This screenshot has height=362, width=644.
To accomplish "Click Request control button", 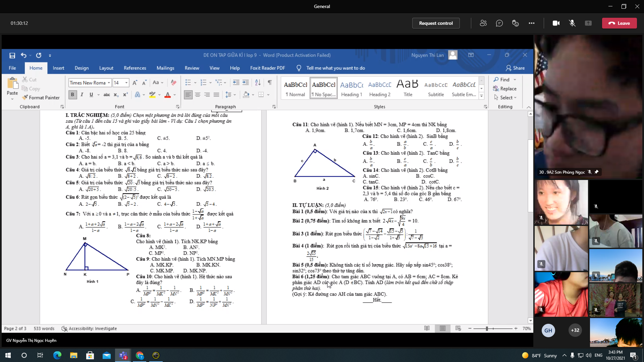I will 436,23.
